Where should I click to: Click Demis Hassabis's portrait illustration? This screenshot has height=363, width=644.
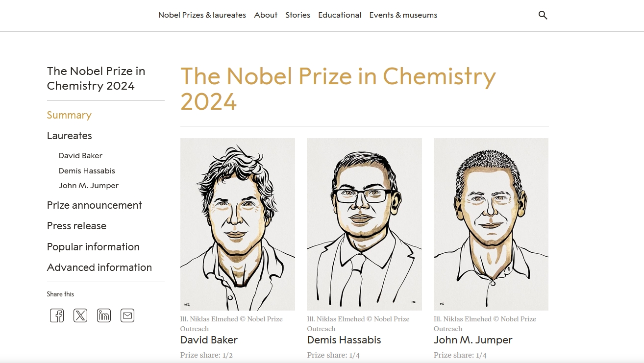point(364,224)
